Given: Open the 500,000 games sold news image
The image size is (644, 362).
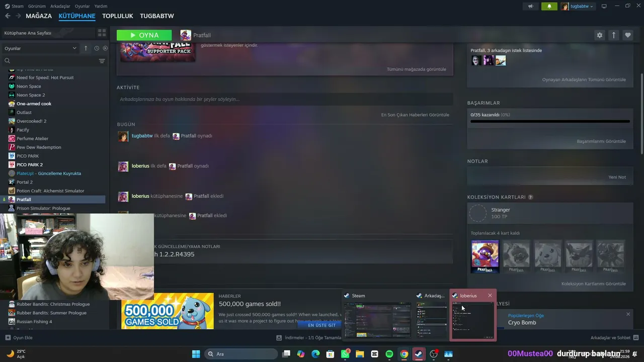Looking at the screenshot, I should [168, 311].
